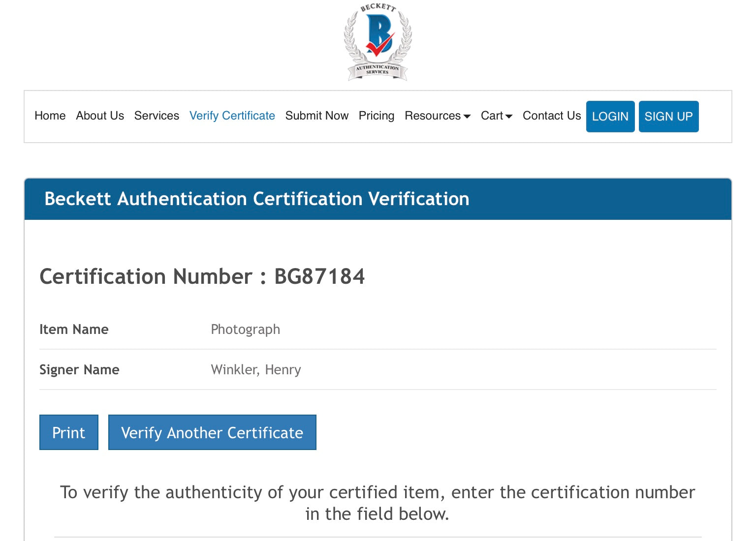The height and width of the screenshot is (541, 756).
Task: Click the Photograph item name value
Action: 246,330
